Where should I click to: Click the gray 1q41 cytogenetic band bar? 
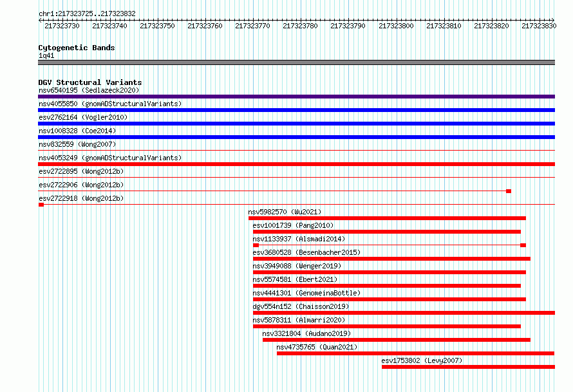click(296, 62)
